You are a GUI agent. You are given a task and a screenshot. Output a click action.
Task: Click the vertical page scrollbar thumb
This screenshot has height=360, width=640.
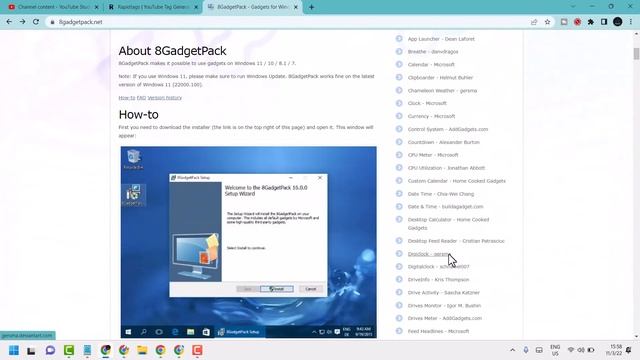[x=636, y=54]
